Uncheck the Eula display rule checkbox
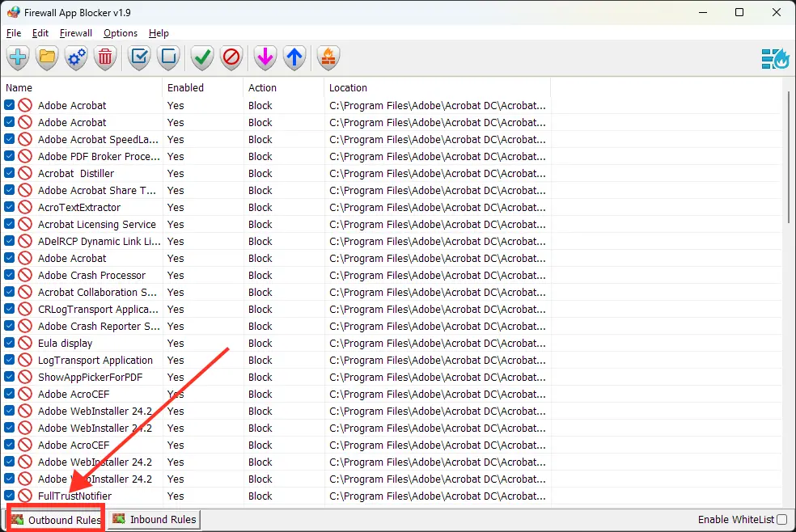The image size is (796, 532). point(9,343)
